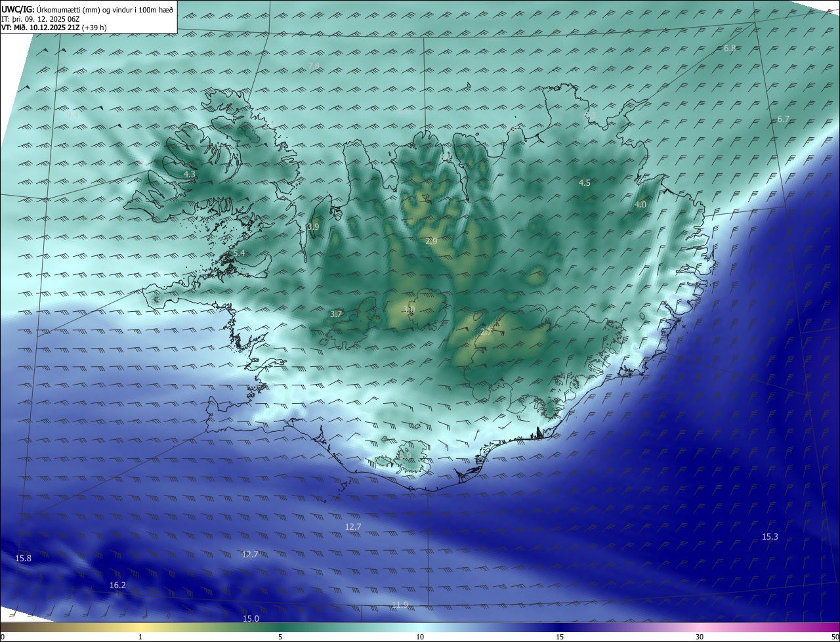
Task: Click the 9.4 value label
Action: coord(72,114)
